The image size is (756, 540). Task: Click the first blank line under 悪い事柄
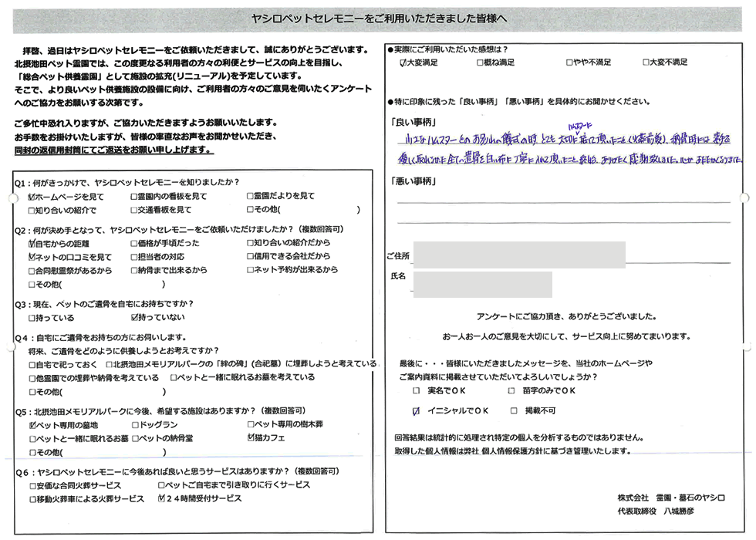point(563,201)
